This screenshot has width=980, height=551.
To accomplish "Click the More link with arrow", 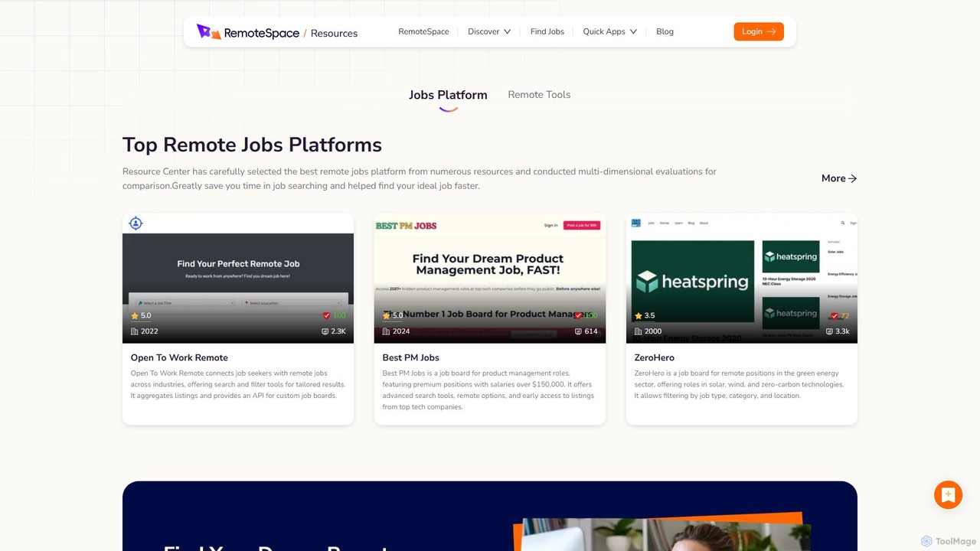I will pos(839,178).
